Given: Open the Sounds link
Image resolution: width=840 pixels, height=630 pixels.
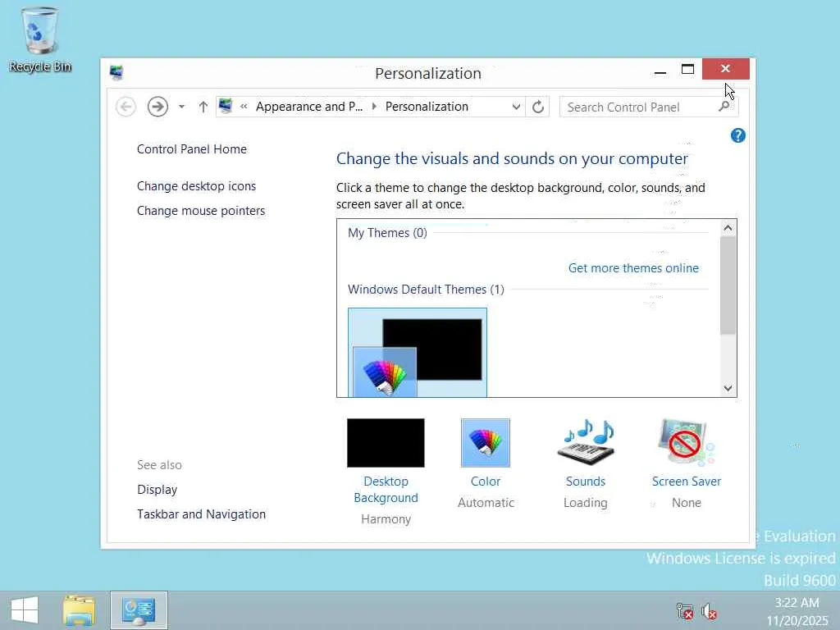Looking at the screenshot, I should (586, 481).
